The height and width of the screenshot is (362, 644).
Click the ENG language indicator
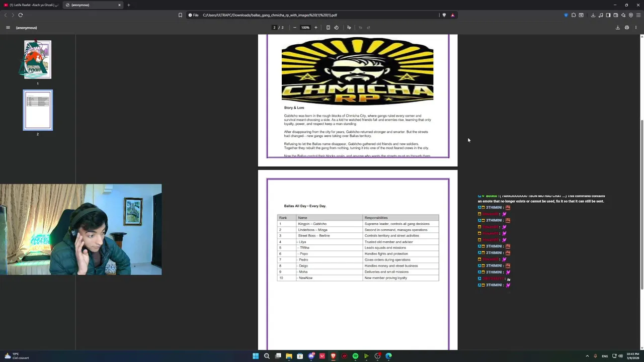[x=605, y=356]
